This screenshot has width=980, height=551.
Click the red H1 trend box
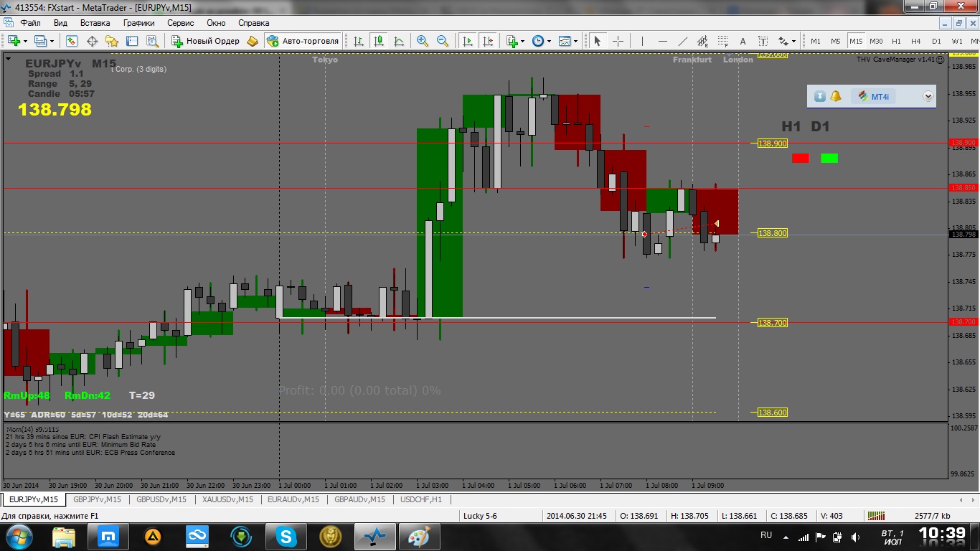click(x=801, y=158)
